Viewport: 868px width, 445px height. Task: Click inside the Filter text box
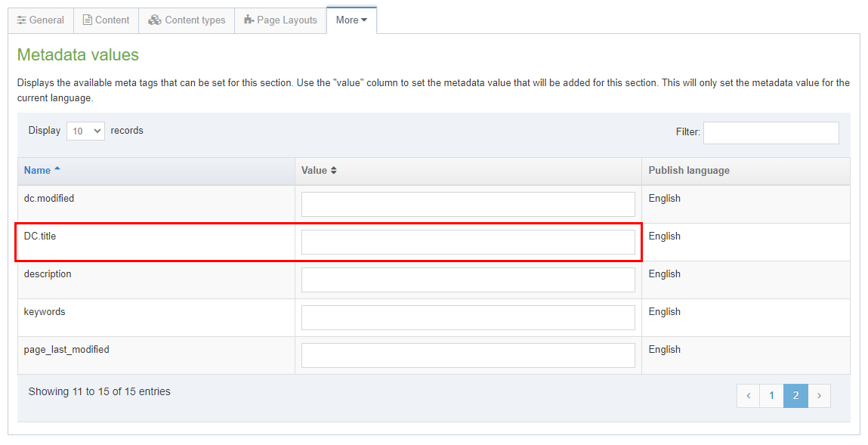[771, 132]
